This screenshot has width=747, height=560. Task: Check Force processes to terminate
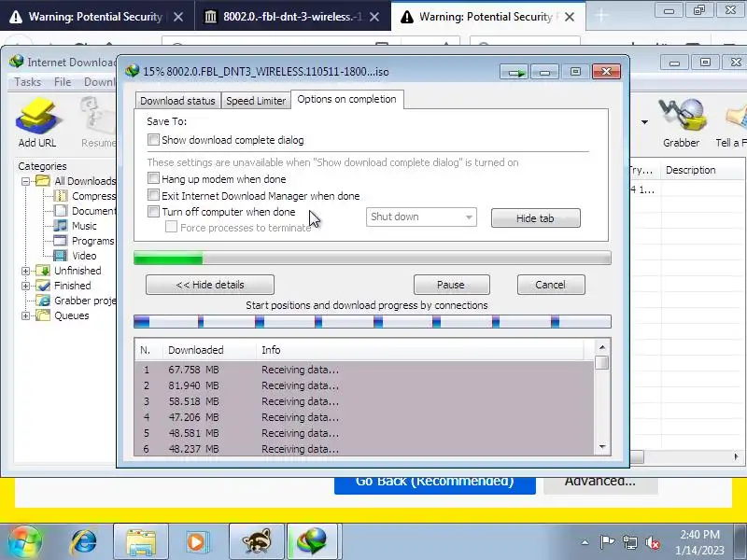[x=171, y=227]
